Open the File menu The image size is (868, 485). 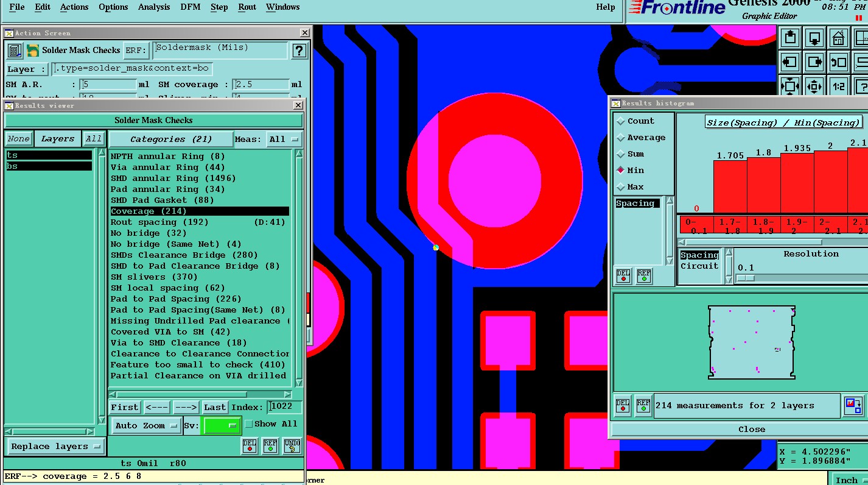click(x=17, y=7)
